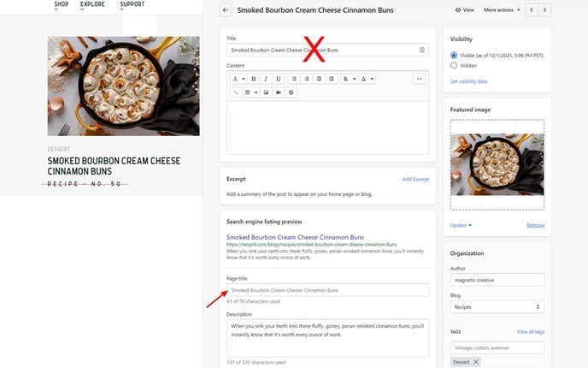This screenshot has height=368, width=588.
Task: Open the text alignment dropdown
Action: coord(349,79)
